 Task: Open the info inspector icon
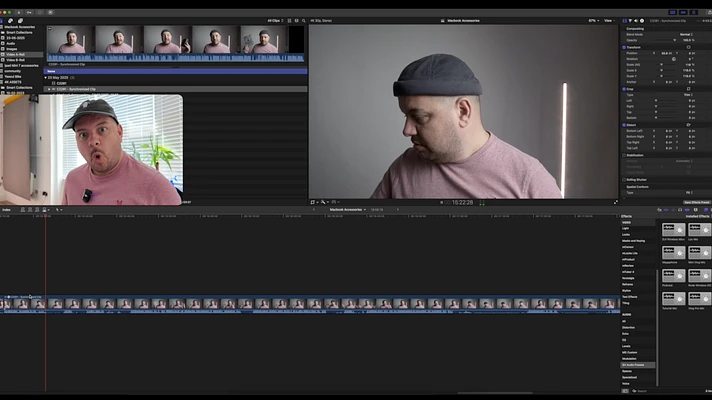[x=642, y=21]
